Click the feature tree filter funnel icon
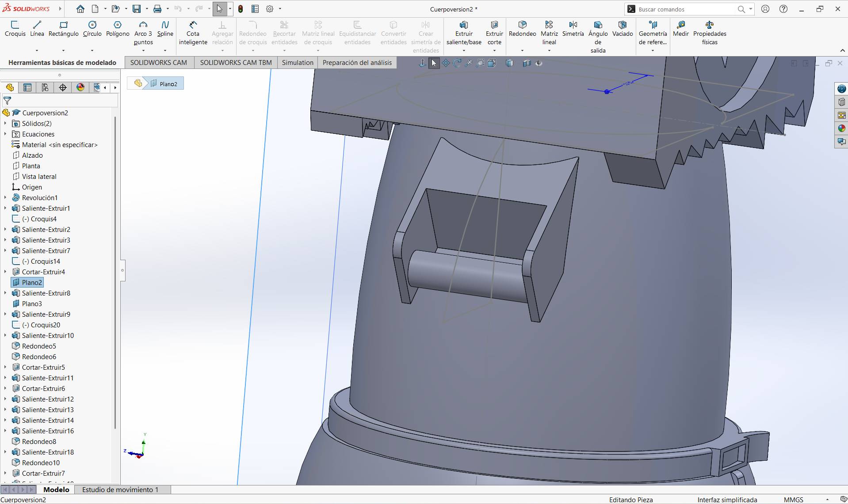 click(x=7, y=101)
